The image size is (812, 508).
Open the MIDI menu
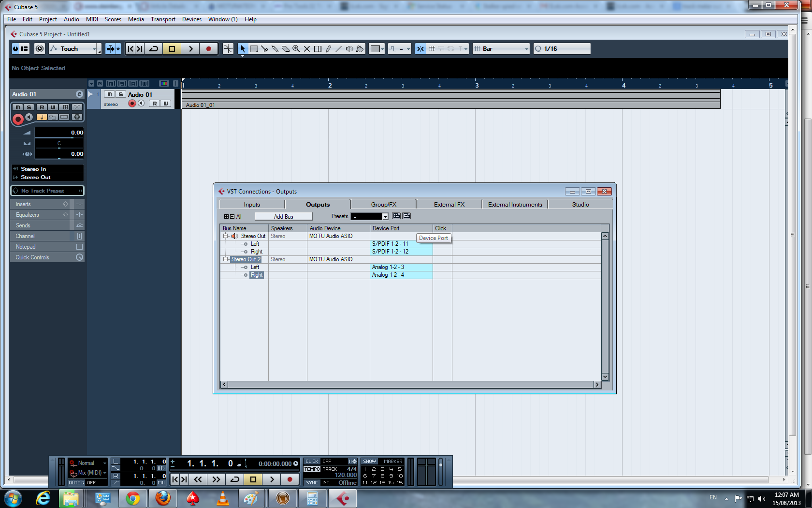click(x=92, y=19)
